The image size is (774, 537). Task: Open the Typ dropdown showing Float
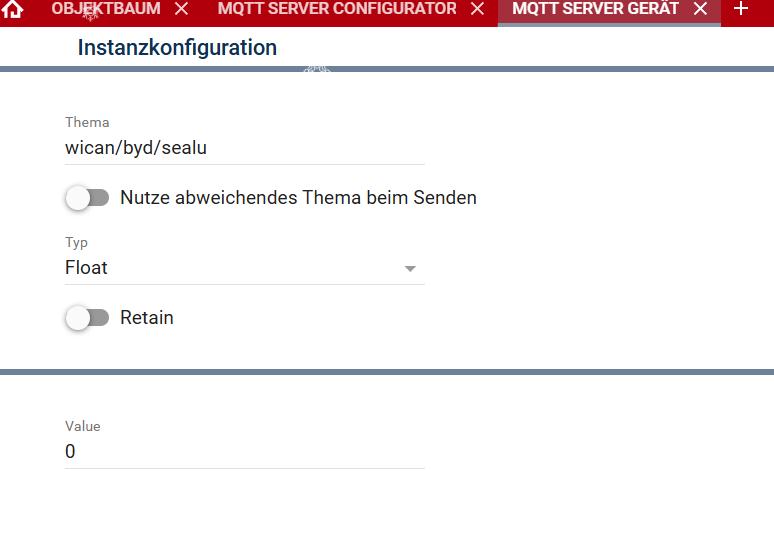pyautogui.click(x=245, y=268)
